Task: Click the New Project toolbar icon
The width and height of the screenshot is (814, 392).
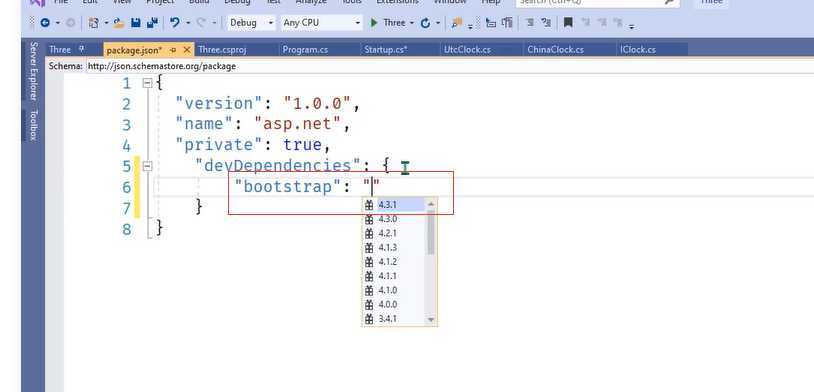Action: (x=93, y=23)
